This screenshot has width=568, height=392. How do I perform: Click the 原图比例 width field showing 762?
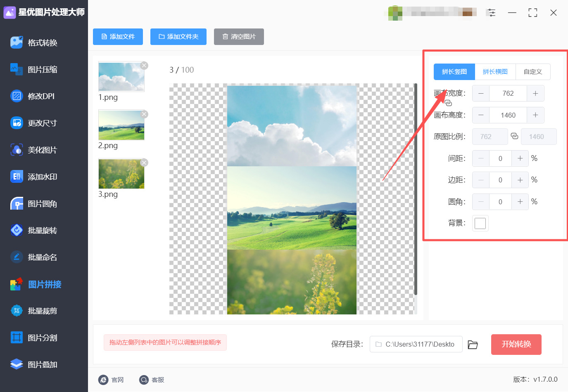point(490,137)
